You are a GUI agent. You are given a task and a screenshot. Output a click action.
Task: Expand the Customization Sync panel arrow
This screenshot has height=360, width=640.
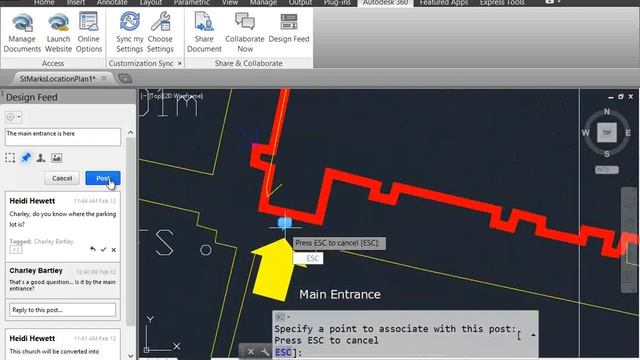point(180,63)
